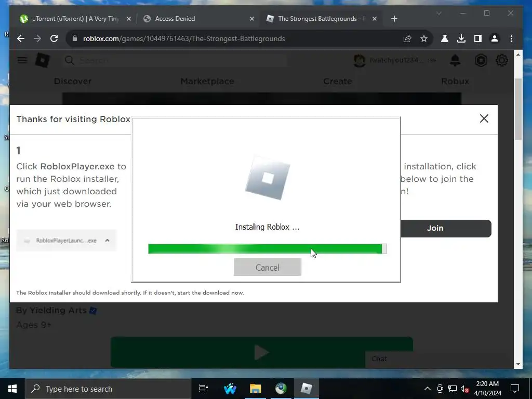Viewport: 532px width, 399px height.
Task: Click the taskbar search box
Action: click(108, 389)
